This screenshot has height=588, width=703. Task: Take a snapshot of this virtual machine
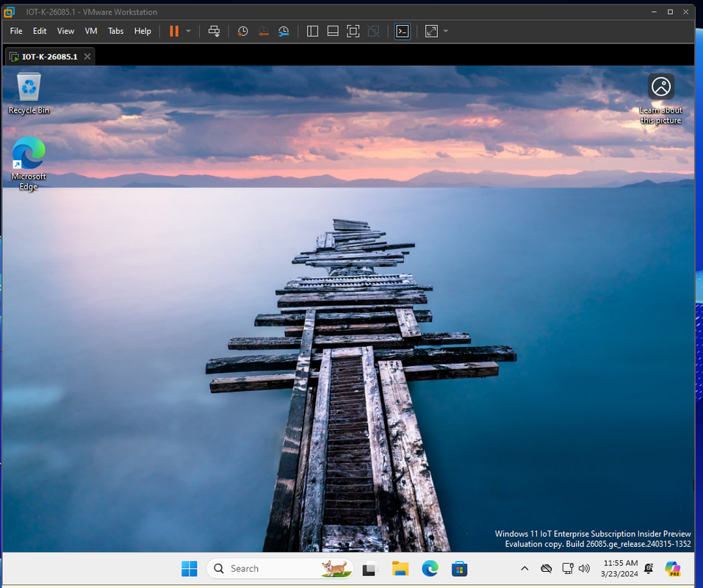click(242, 31)
